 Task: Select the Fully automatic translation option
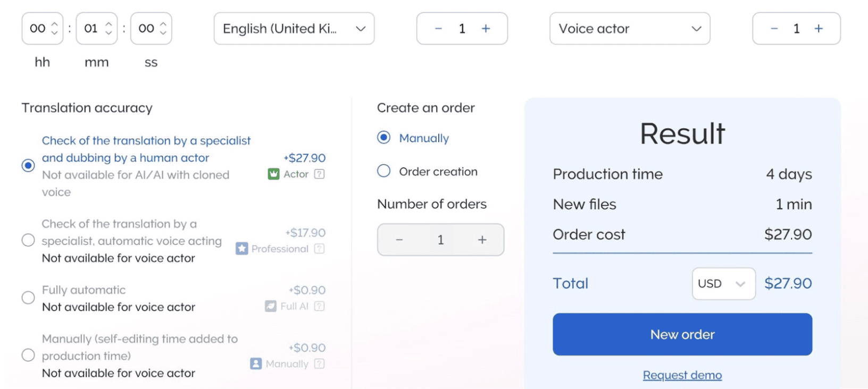[28, 298]
